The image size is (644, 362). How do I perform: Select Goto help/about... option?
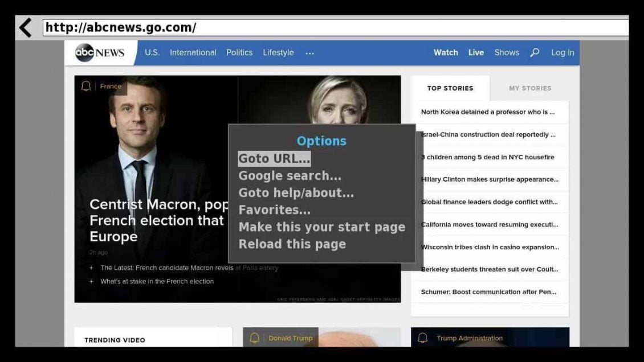(296, 193)
